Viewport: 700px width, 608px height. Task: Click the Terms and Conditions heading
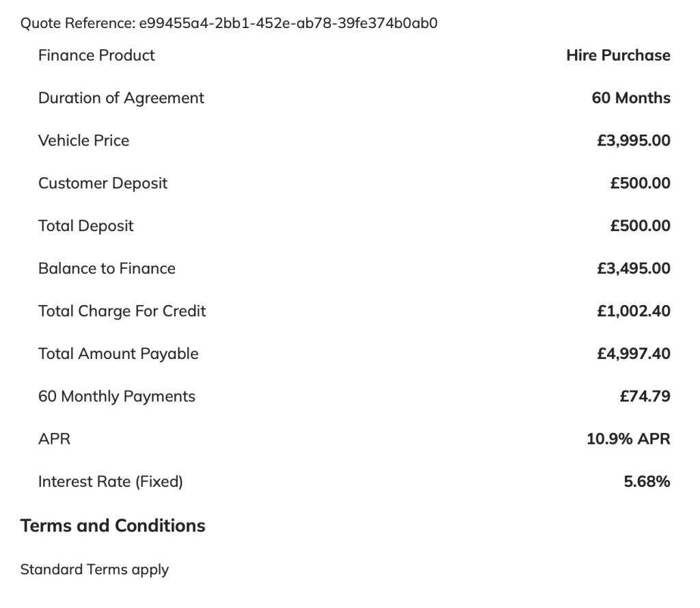tap(113, 525)
